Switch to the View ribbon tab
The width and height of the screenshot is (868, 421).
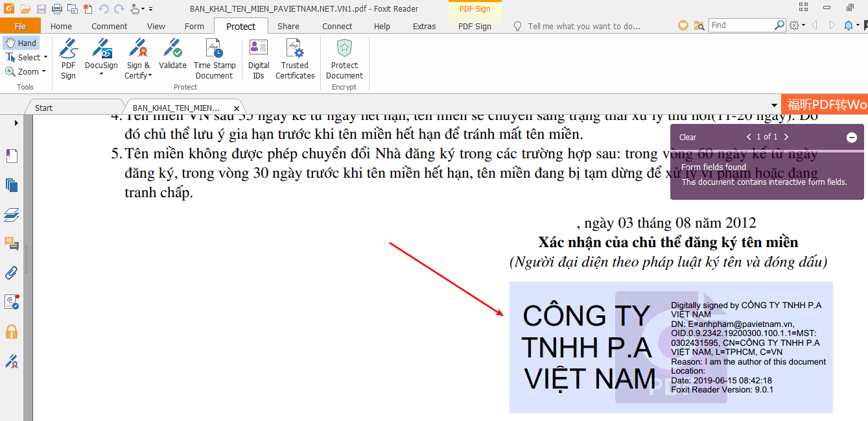click(156, 26)
